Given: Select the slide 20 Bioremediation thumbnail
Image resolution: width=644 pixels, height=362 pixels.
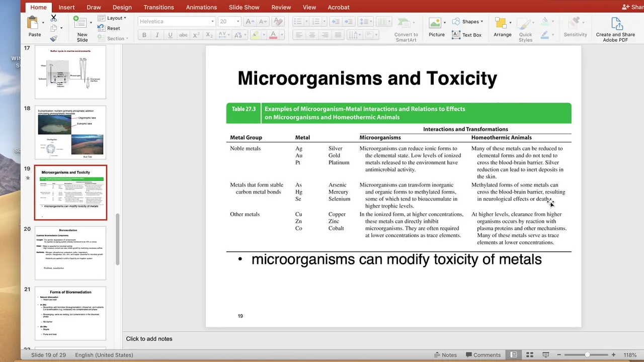Looking at the screenshot, I should tap(70, 253).
